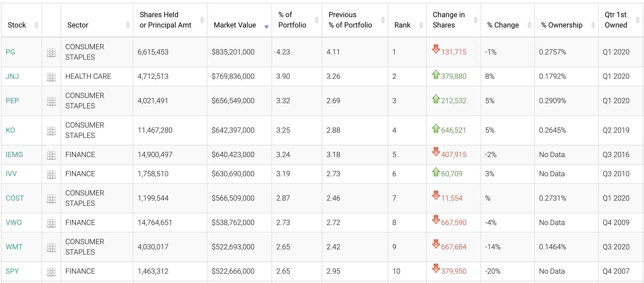The width and height of the screenshot is (644, 283).
Task: Select the $522,666,000 market value cell
Action: [239, 271]
